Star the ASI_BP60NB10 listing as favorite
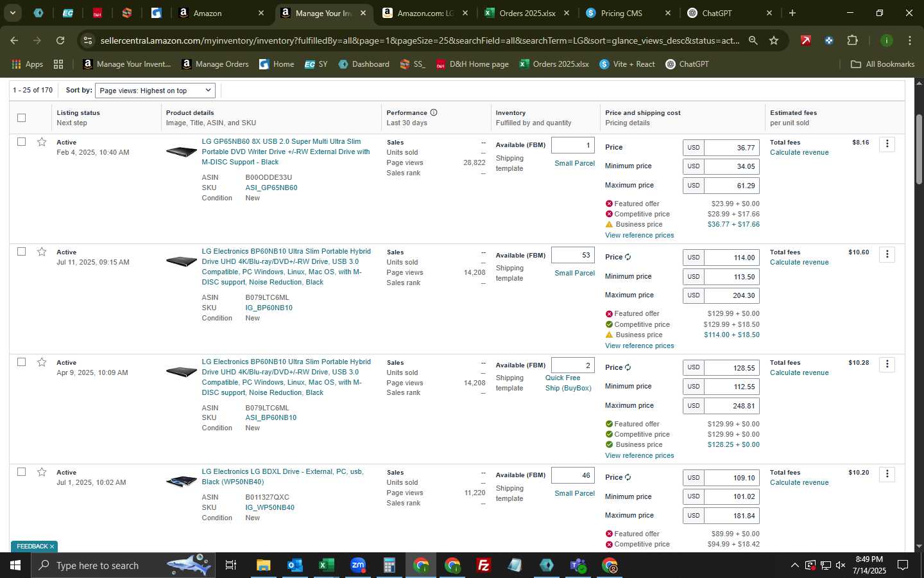The image size is (924, 578). tap(42, 362)
